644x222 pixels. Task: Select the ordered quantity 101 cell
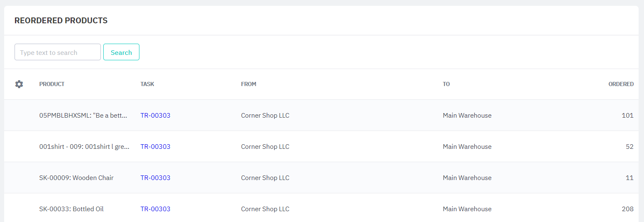[627, 116]
